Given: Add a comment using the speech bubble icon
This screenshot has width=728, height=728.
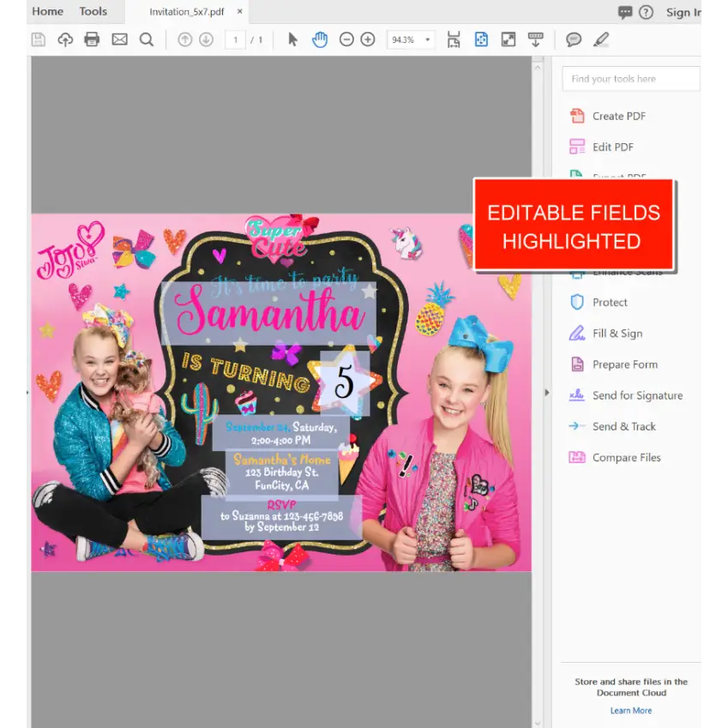Looking at the screenshot, I should click(x=572, y=39).
